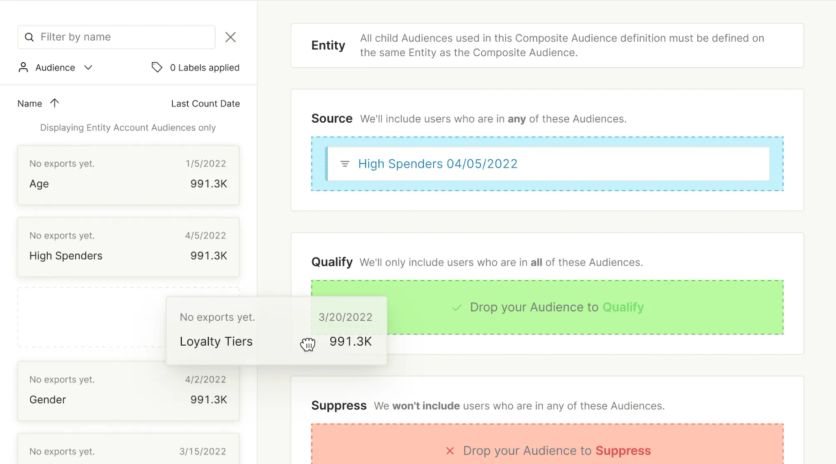836x464 pixels.
Task: Click the label tag icon
Action: coord(157,67)
